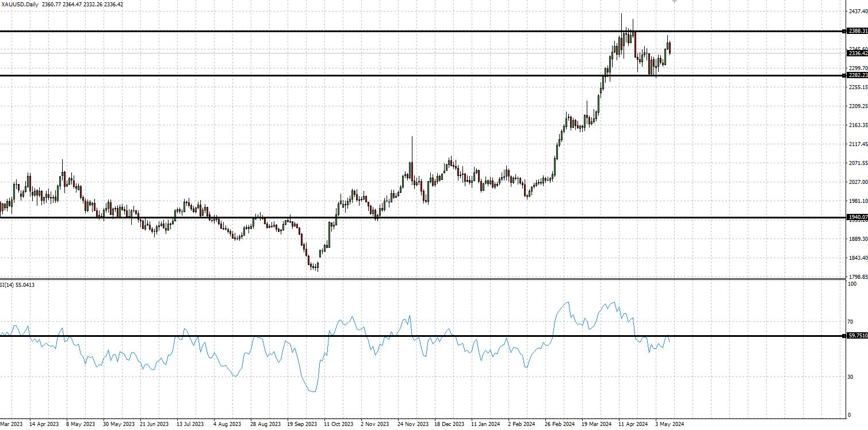Click the 13 Jul 2023 date label
Image resolution: width=868 pixels, height=430 pixels.
[x=190, y=424]
